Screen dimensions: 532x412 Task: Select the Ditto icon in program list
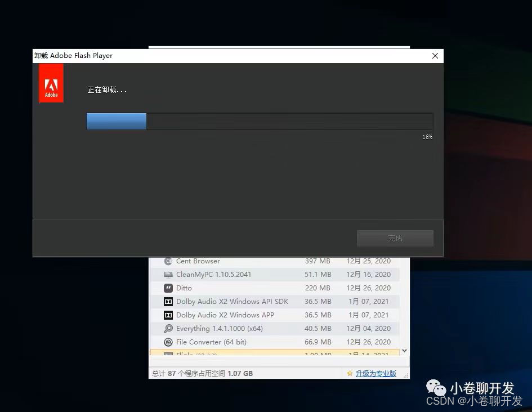(x=168, y=288)
